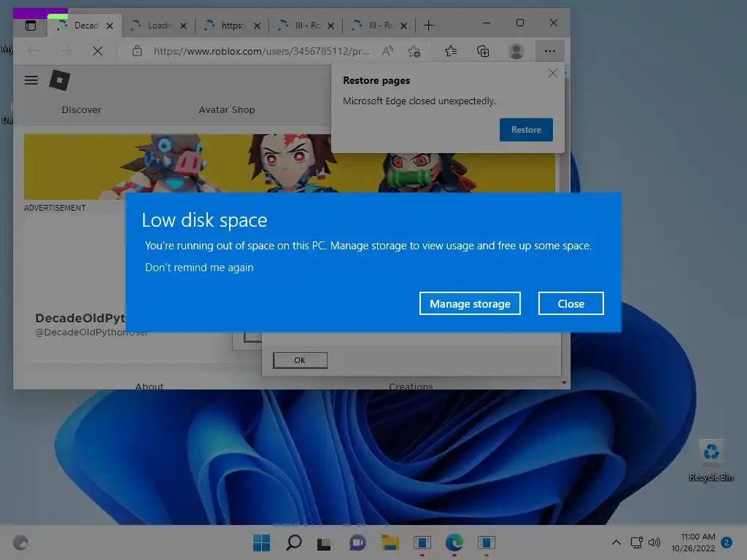Open a new tab with plus button
This screenshot has width=747, height=560.
point(428,26)
